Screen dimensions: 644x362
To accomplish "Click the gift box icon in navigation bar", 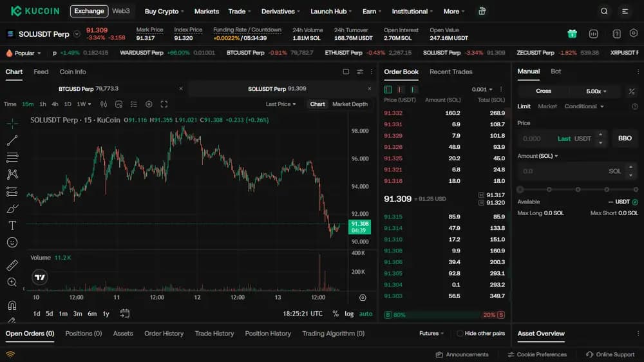I will click(482, 11).
